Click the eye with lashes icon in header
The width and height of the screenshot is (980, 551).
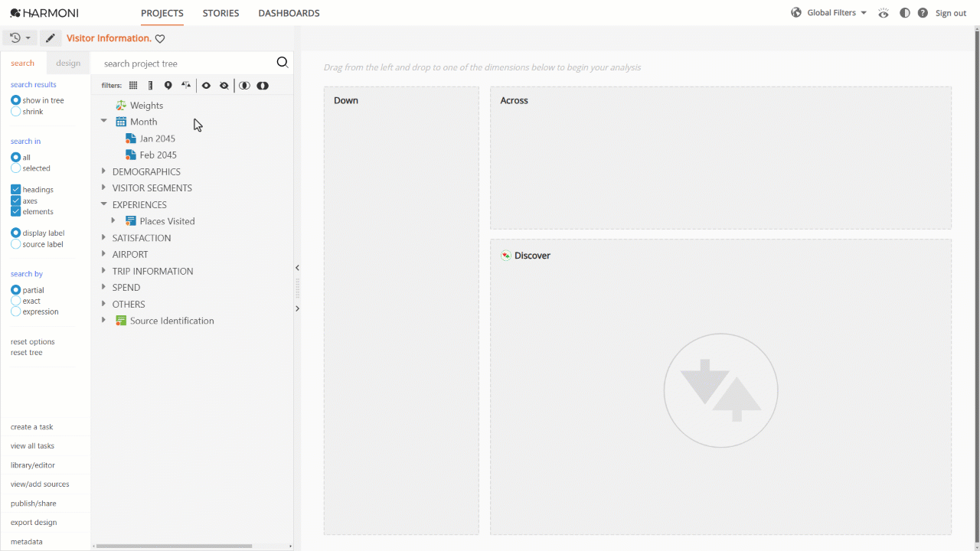click(x=884, y=13)
